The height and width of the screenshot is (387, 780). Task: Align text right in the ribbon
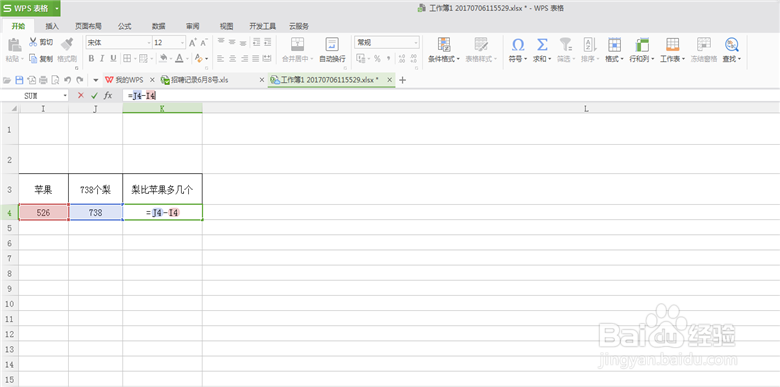(244, 59)
